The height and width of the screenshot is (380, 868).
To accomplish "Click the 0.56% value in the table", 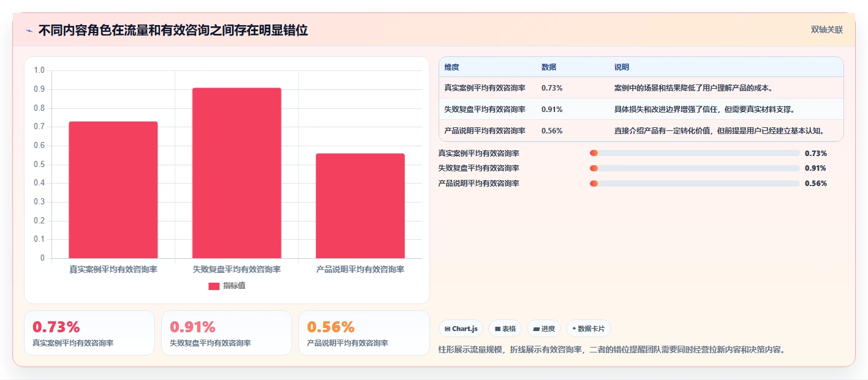I will pos(552,131).
